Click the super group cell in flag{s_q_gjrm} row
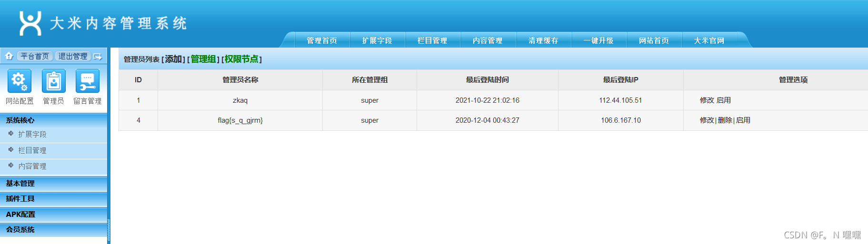Viewport: 868px width, 244px height. coord(370,120)
